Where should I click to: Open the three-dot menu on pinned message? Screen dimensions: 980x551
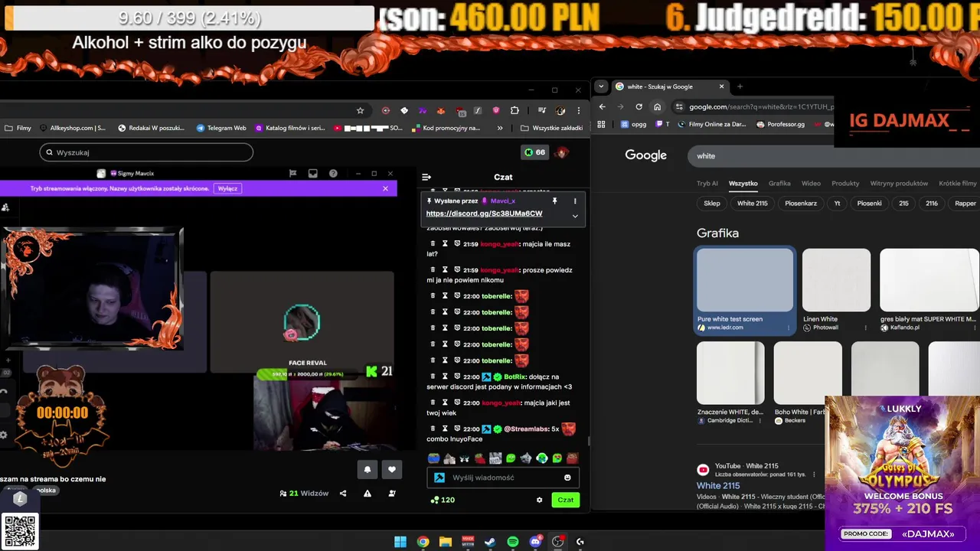pyautogui.click(x=575, y=201)
